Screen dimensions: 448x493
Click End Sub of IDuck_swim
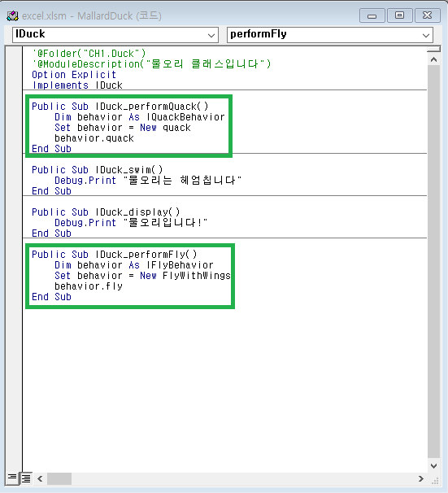pos(51,191)
